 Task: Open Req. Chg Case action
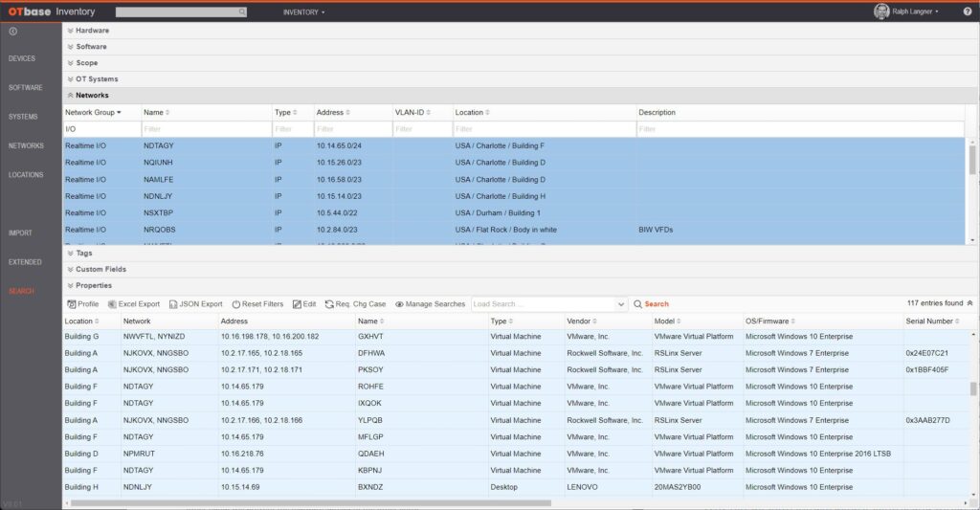(355, 304)
